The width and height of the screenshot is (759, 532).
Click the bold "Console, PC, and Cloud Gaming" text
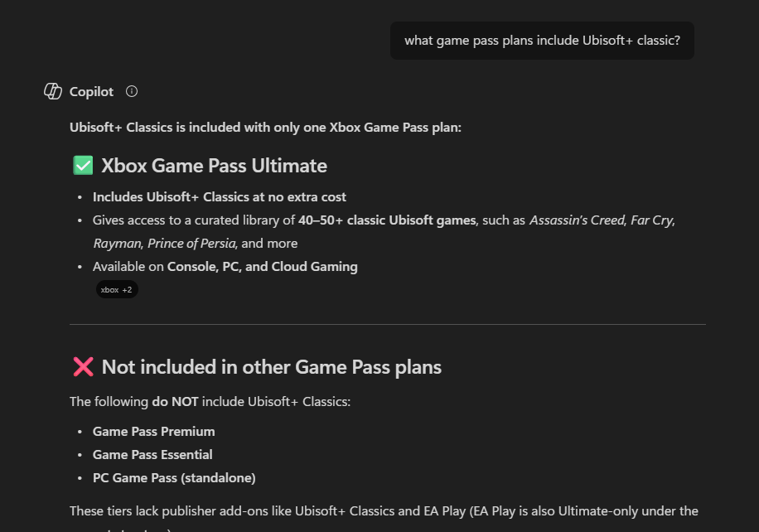coord(263,267)
